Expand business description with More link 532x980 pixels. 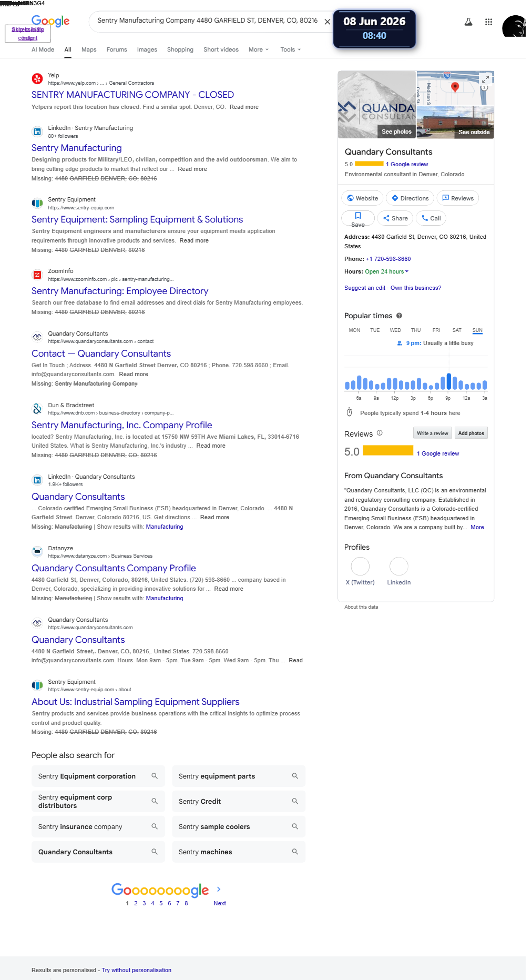[477, 527]
